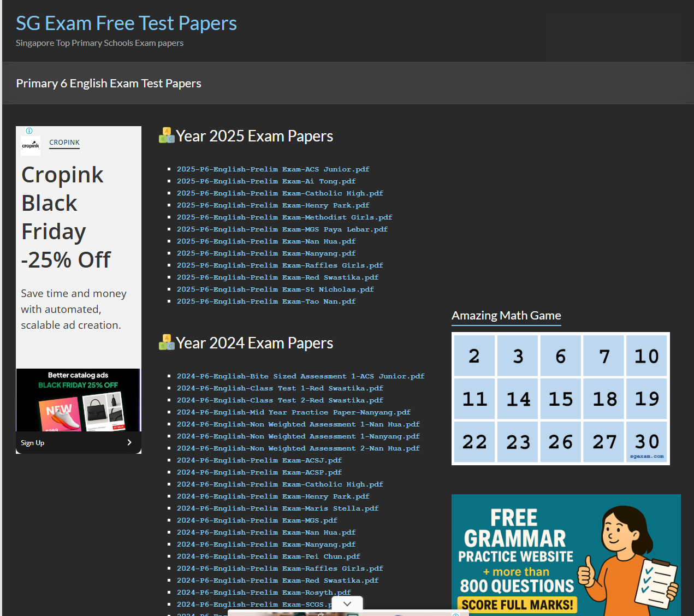694x616 pixels.
Task: Collapse the bottom ad with chevron
Action: click(347, 603)
